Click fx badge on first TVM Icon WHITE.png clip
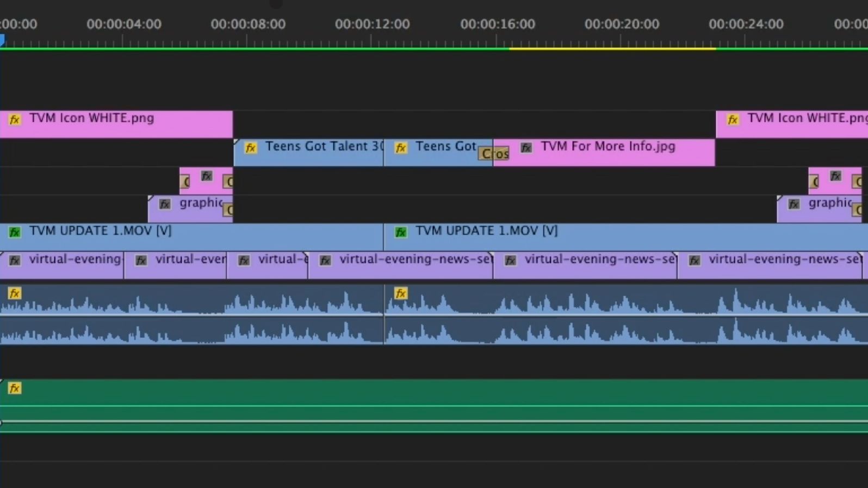 (15, 120)
